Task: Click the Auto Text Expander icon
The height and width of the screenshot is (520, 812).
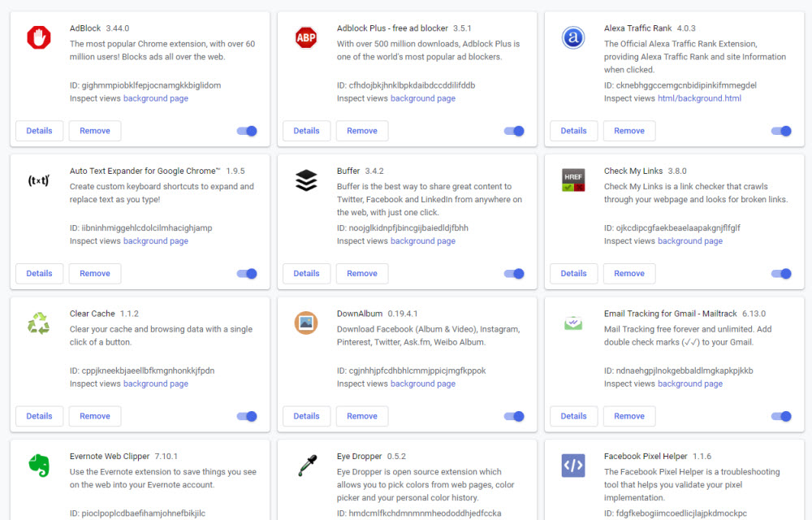Action: (x=39, y=180)
